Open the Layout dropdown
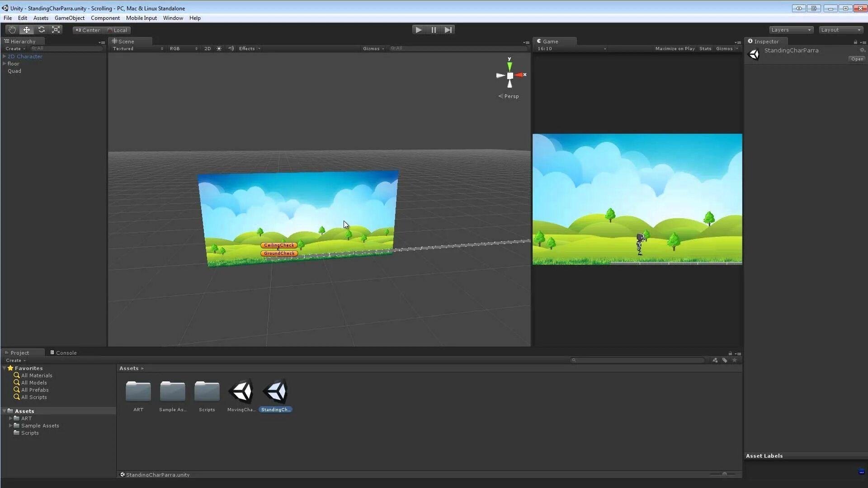Screen dimensions: 868x488 (x=841, y=30)
